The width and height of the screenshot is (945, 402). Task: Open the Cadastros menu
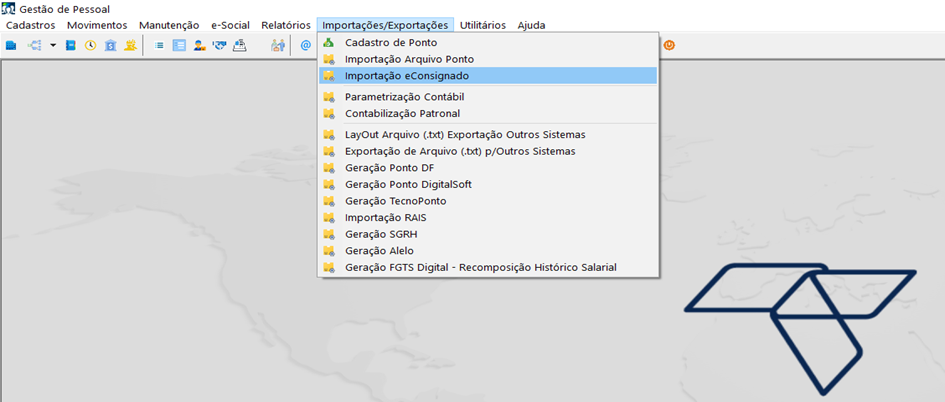(31, 25)
